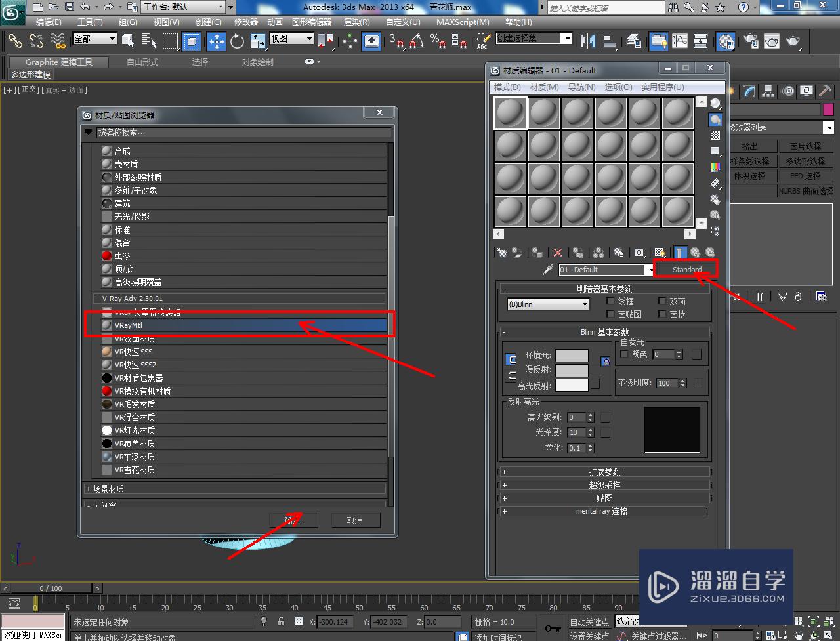The height and width of the screenshot is (641, 840).
Task: Click the FFD 选择 modifier button
Action: click(806, 176)
